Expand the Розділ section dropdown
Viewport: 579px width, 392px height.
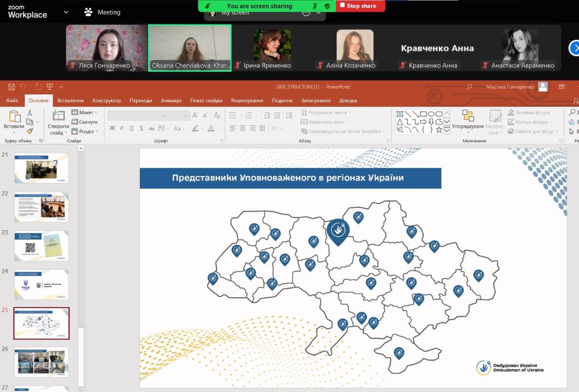[85, 131]
